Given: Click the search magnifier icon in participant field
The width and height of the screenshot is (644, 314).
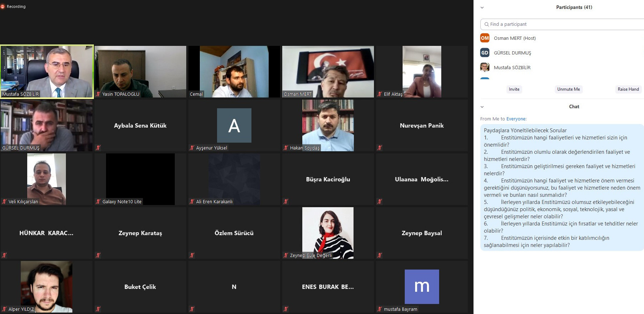Looking at the screenshot, I should tap(486, 24).
